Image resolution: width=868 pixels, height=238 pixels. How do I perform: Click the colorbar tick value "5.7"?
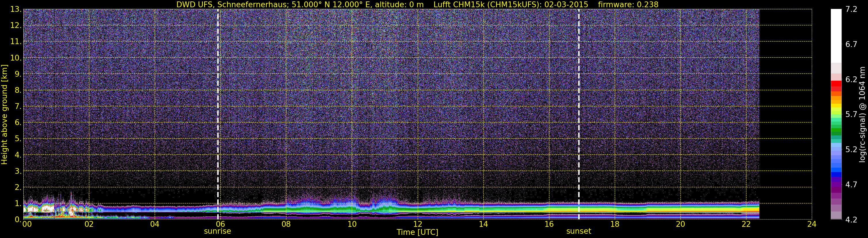click(851, 114)
